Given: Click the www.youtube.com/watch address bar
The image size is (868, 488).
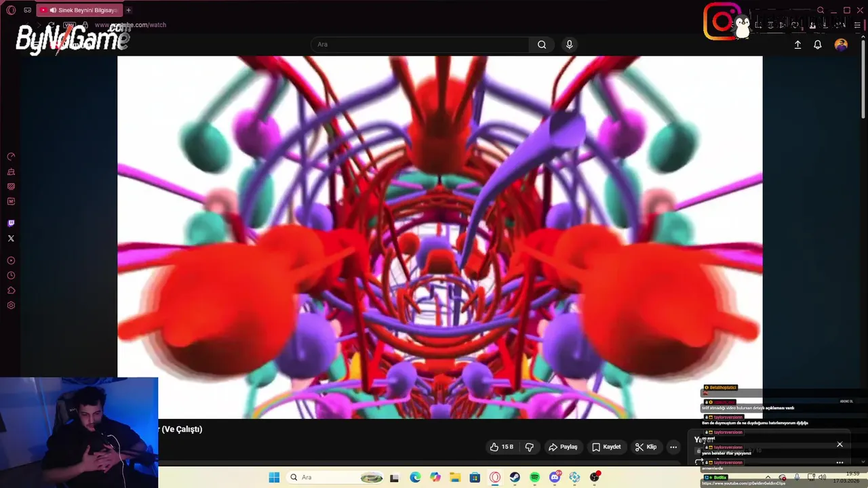Looking at the screenshot, I should pos(130,25).
